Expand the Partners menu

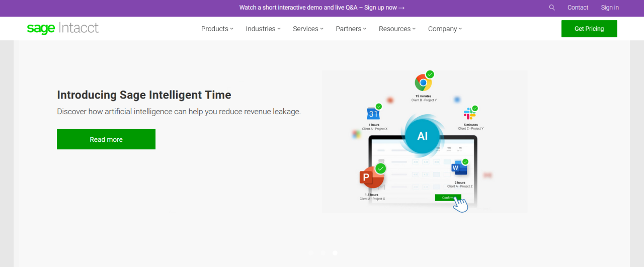(351, 29)
